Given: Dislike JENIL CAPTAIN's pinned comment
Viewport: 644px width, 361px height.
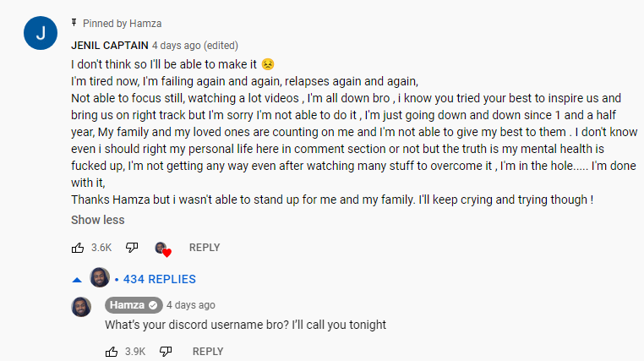Looking at the screenshot, I should (132, 248).
